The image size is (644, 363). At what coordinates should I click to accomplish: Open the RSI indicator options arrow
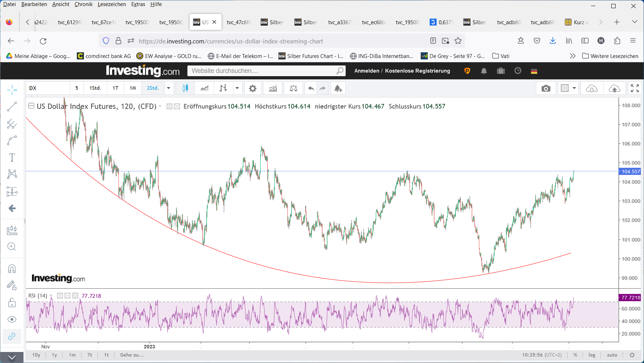51,296
